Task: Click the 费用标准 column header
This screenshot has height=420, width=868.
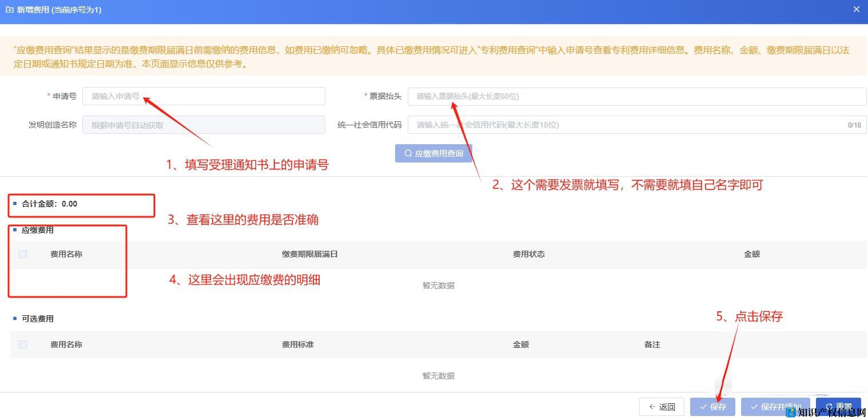Action: coord(297,344)
